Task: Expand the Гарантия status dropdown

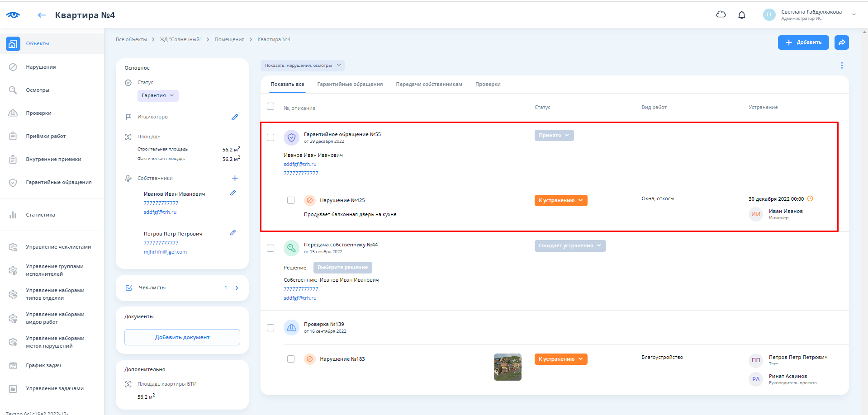Action: (x=158, y=96)
